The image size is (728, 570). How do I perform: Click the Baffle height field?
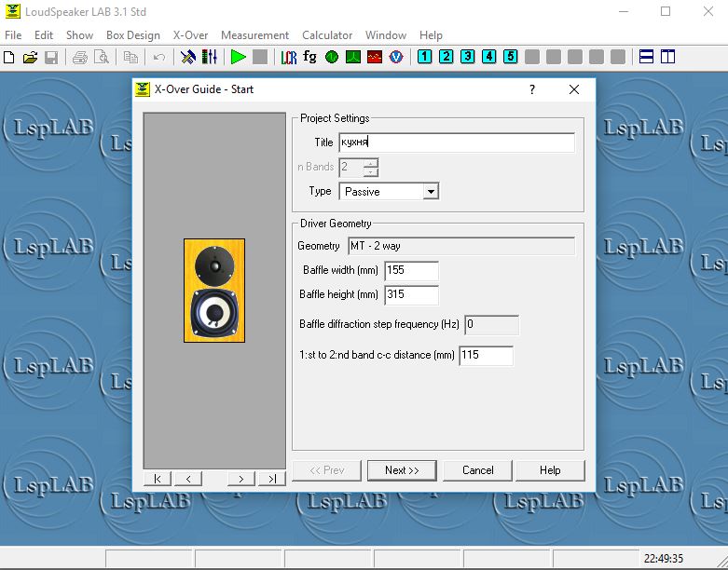pos(411,294)
